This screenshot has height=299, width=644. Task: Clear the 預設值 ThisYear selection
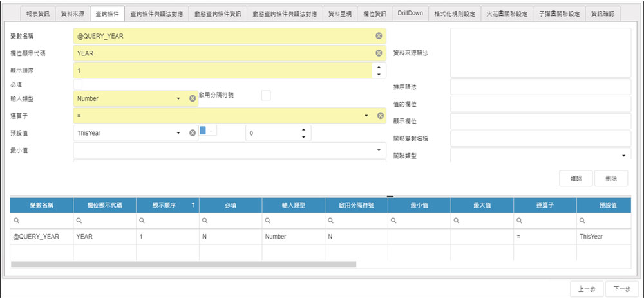(x=192, y=133)
